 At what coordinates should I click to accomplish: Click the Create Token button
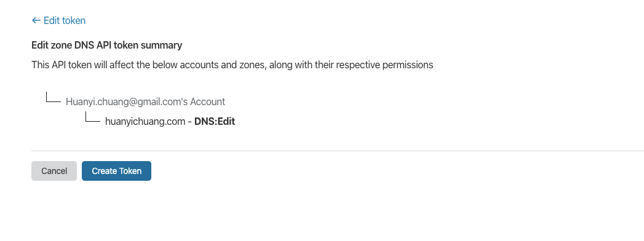point(117,171)
